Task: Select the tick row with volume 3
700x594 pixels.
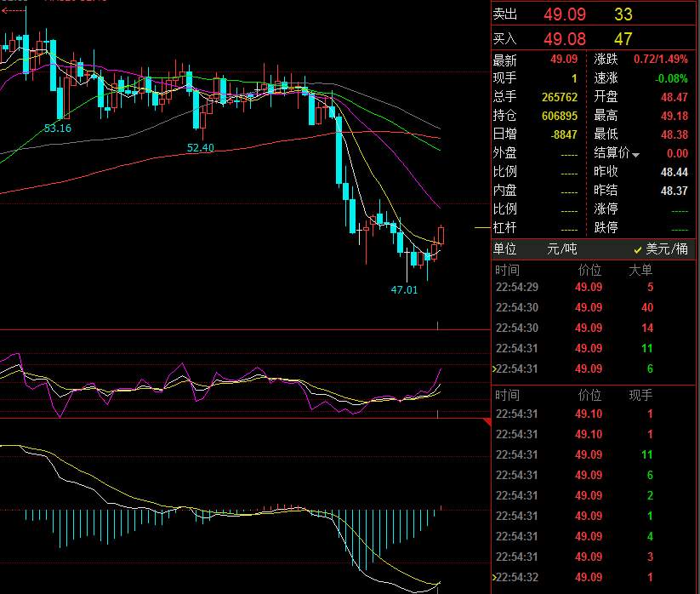Action: pyautogui.click(x=594, y=557)
